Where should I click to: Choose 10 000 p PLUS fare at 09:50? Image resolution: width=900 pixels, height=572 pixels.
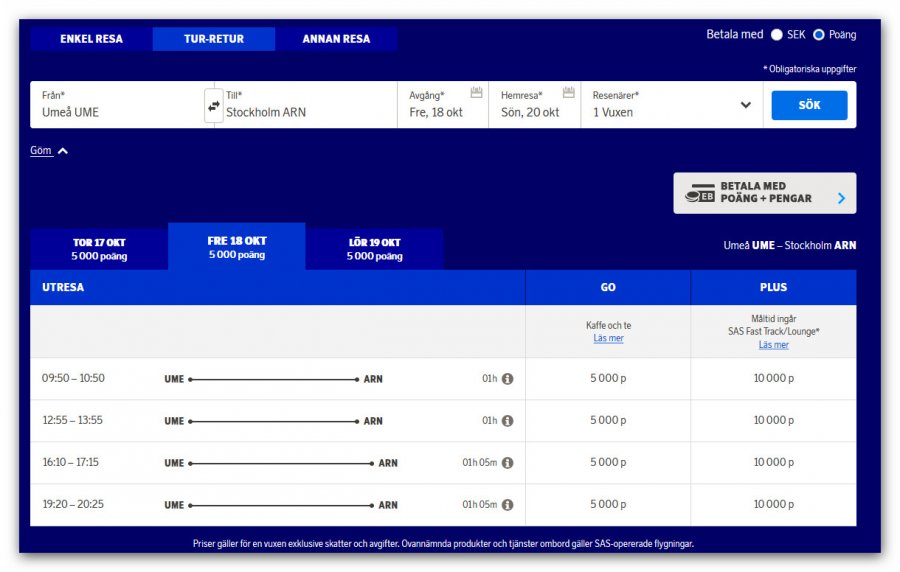click(773, 379)
